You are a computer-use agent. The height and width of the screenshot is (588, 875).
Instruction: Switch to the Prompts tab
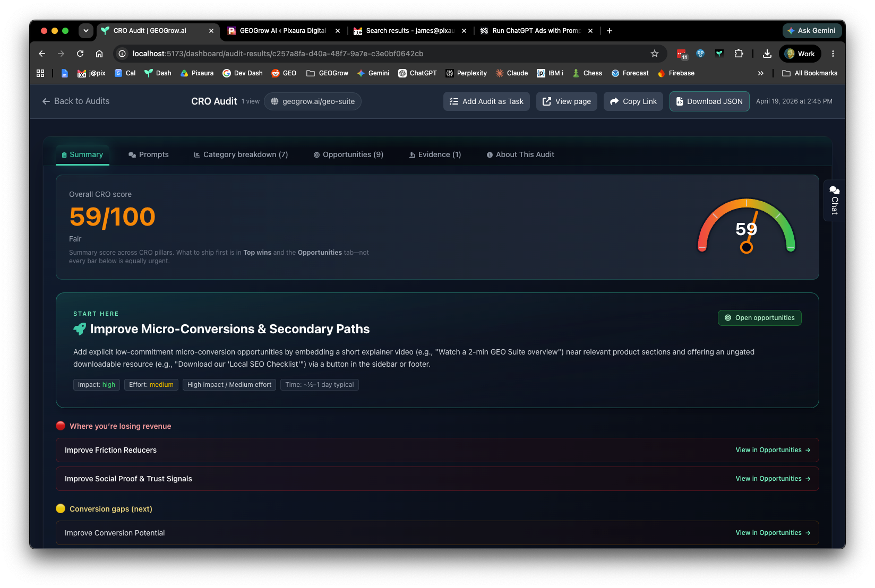coord(149,154)
